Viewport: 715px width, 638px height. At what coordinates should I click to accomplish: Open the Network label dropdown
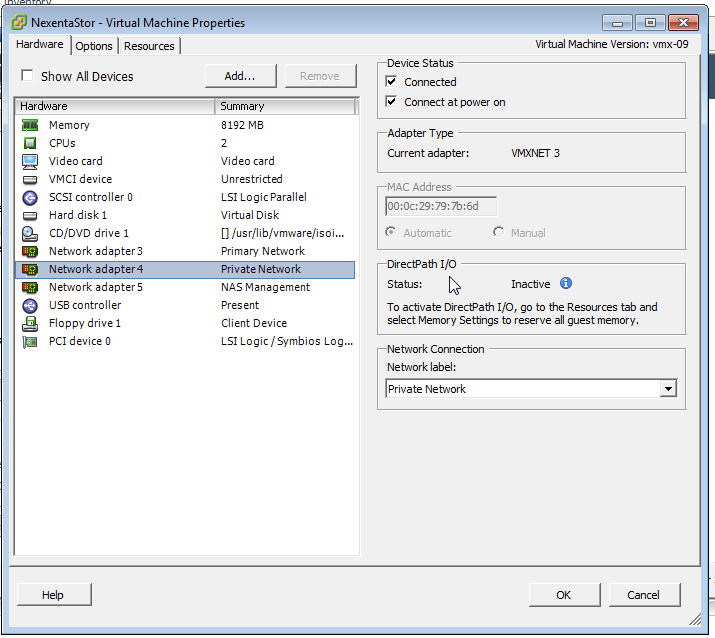click(x=667, y=389)
